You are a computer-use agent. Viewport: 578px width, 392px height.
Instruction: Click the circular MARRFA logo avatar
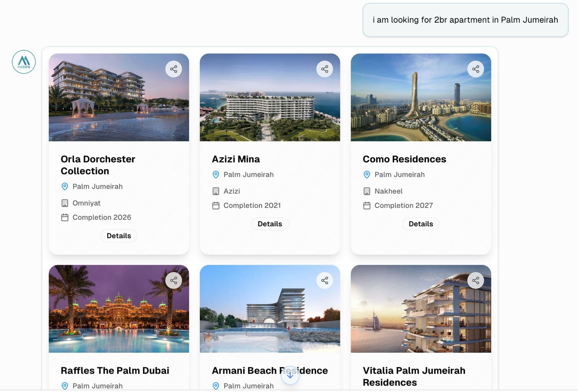click(23, 62)
